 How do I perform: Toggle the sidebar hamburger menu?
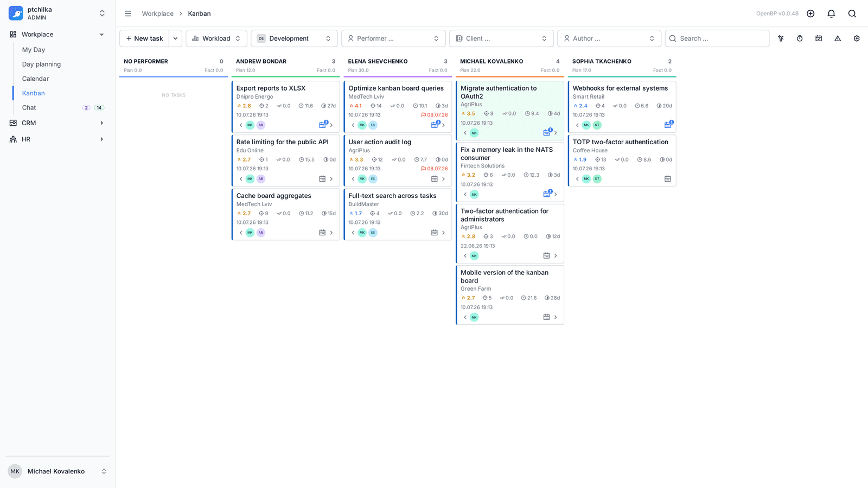pos(128,14)
